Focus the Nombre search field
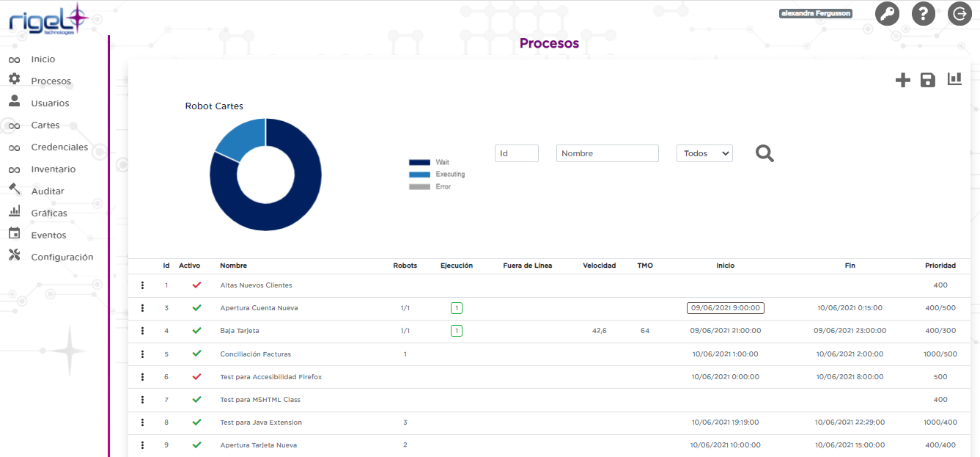Screen dimensions: 980x457 [x=607, y=153]
